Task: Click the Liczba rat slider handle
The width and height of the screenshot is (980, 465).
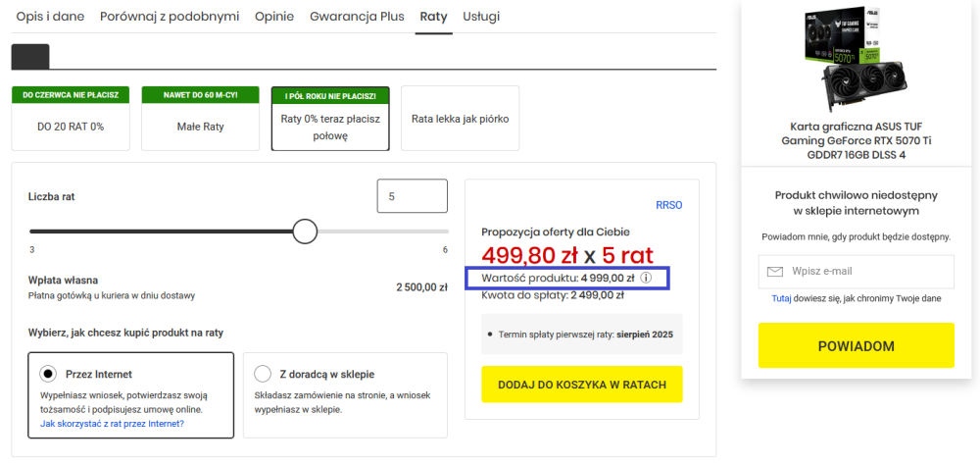Action: pos(305,231)
